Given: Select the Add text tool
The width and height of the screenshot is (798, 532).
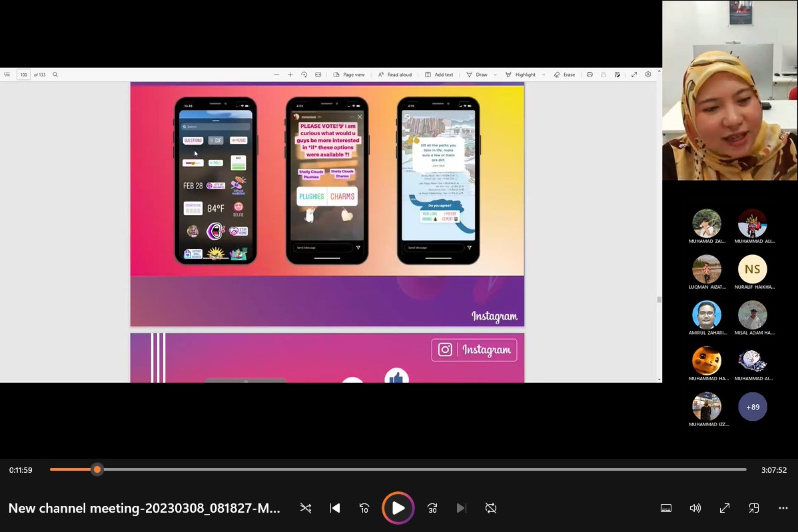Looking at the screenshot, I should (439, 75).
